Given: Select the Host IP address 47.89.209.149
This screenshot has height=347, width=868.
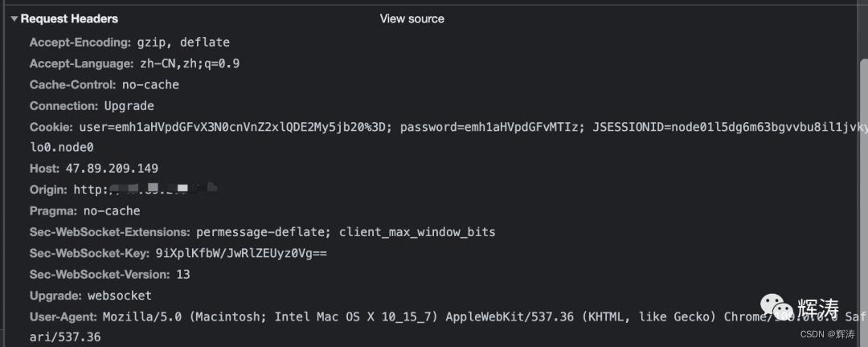Looking at the screenshot, I should [112, 168].
